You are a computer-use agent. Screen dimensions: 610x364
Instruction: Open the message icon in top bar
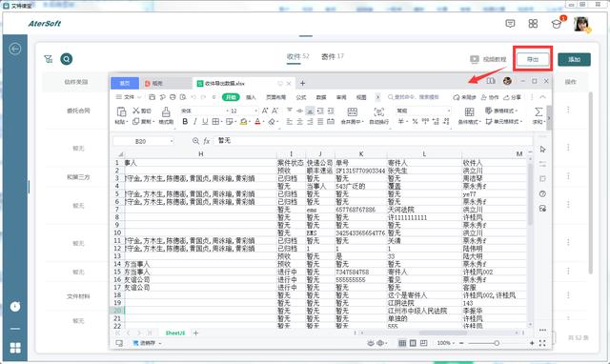click(x=510, y=24)
